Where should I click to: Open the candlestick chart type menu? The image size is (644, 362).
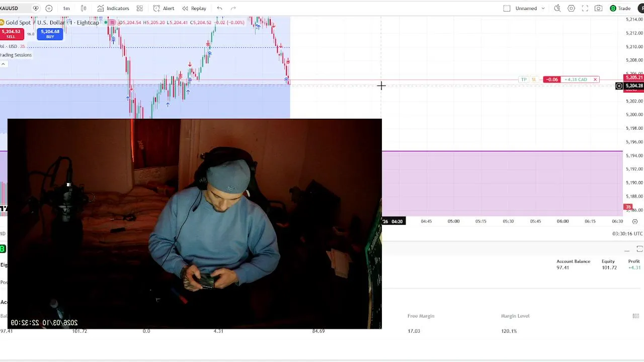pyautogui.click(x=84, y=8)
